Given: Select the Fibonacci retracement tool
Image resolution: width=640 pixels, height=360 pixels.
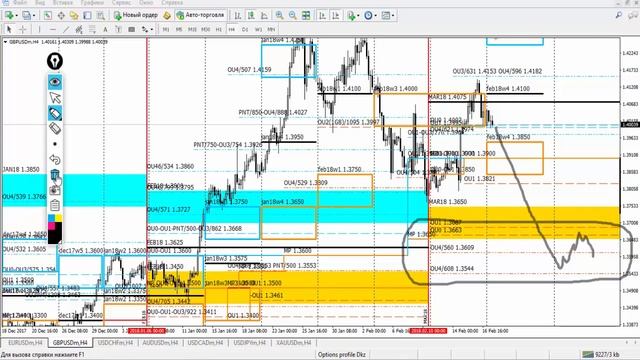Looking at the screenshot, I should click(x=92, y=29).
